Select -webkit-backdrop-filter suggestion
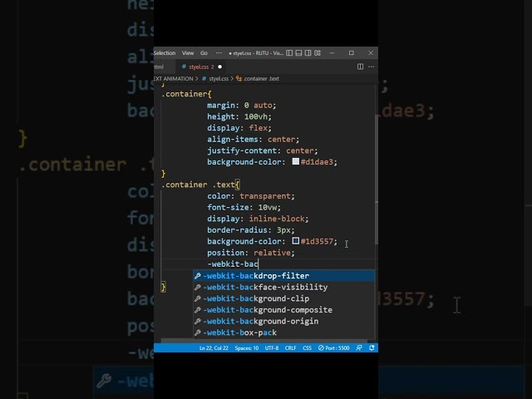The image size is (532, 399). click(x=284, y=276)
